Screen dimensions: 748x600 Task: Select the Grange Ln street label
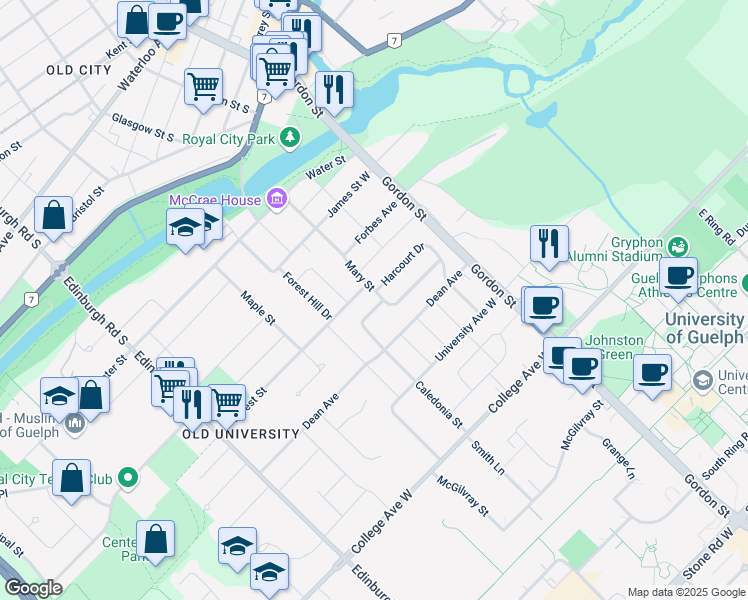pos(618,459)
